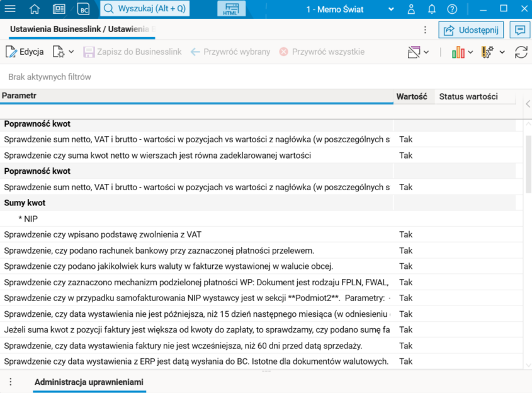Refresh the page with the refresh icon
Screen dimensions: 532x393
(x=521, y=52)
